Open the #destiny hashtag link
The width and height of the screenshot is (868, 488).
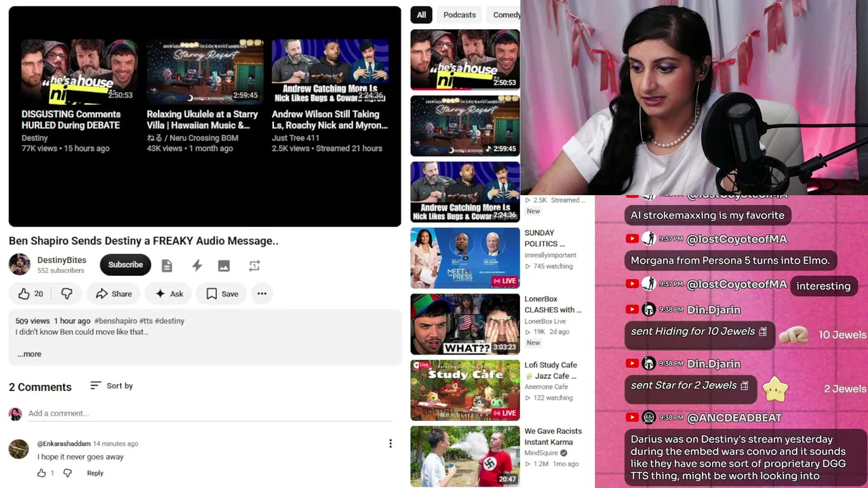point(170,321)
